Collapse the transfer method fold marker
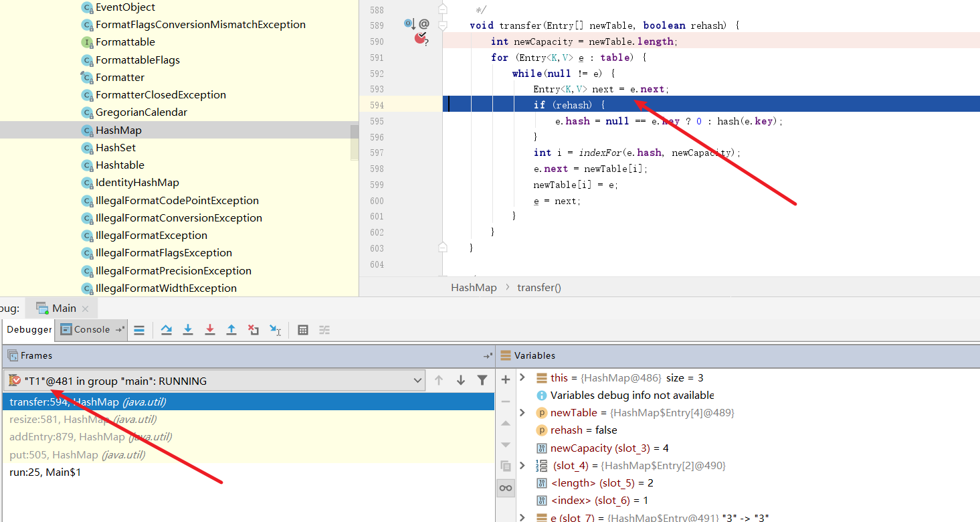 coord(442,25)
